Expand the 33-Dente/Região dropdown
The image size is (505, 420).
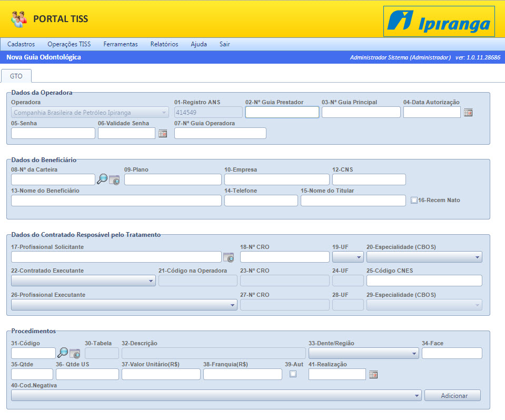pos(363,353)
